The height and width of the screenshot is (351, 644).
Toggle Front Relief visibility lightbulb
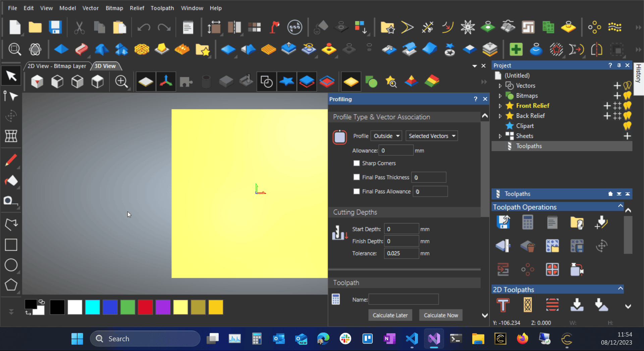point(627,106)
